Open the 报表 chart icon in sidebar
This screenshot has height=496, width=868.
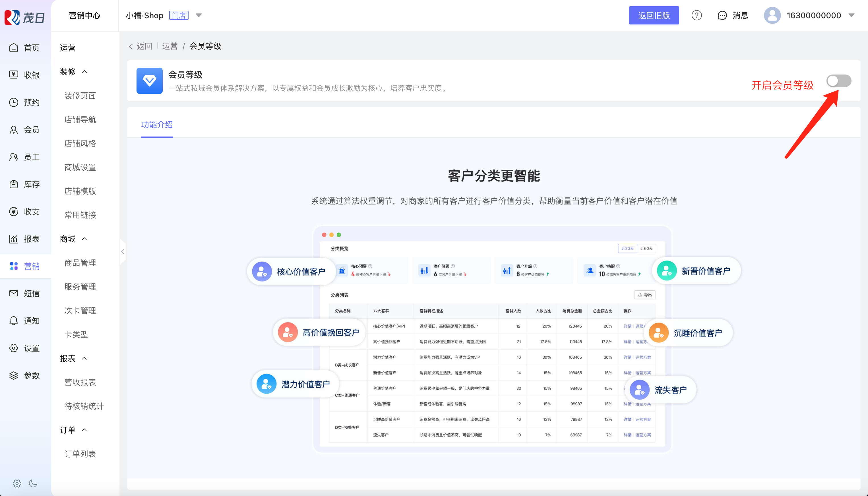pos(14,239)
